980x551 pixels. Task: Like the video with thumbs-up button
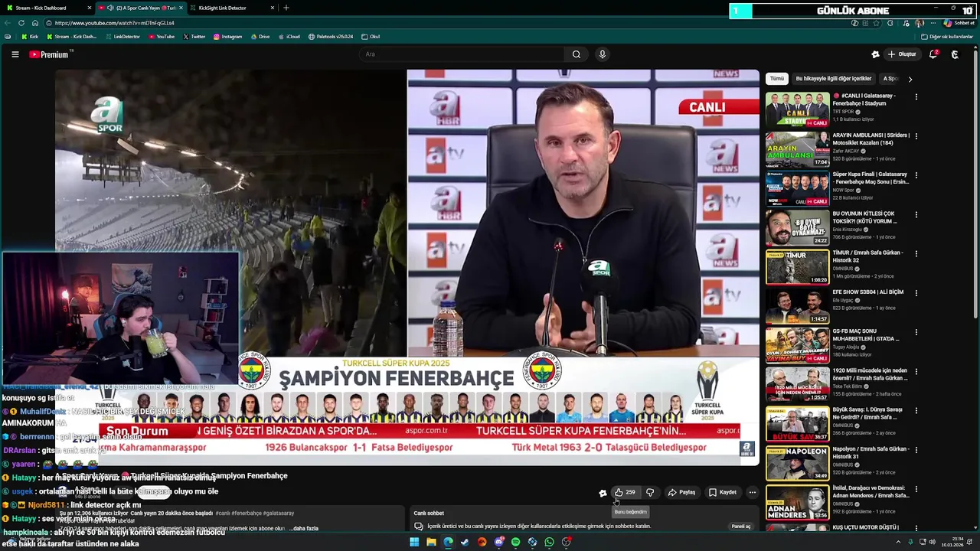624,492
